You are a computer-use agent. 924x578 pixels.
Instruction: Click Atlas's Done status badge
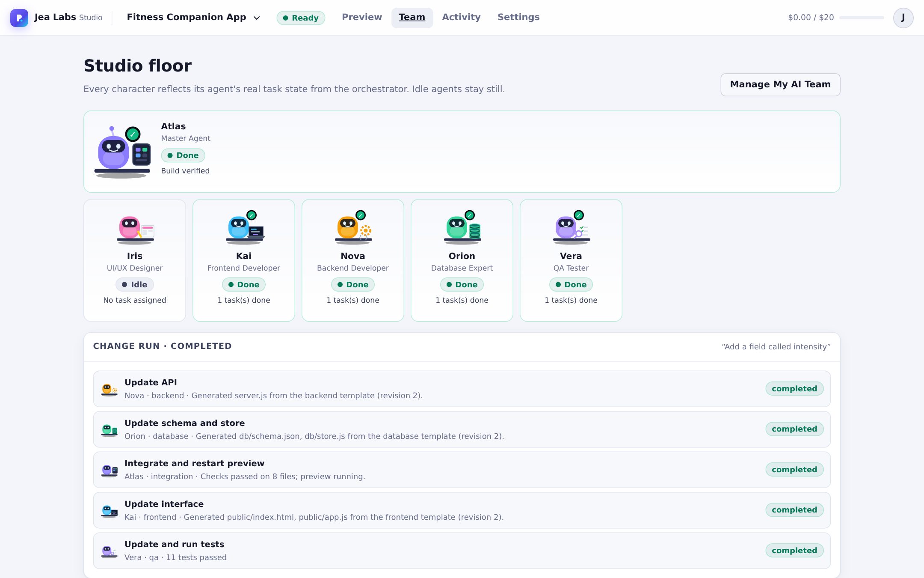click(x=183, y=155)
